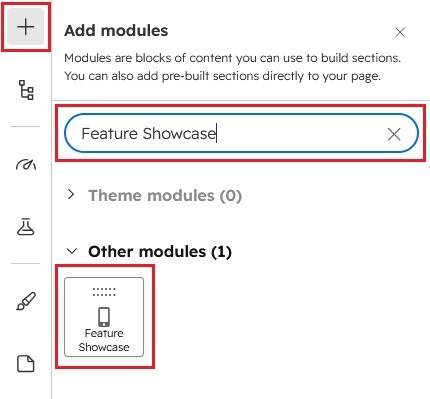Click the modules description paragraph
Image resolution: width=430 pixels, height=399 pixels.
pos(232,67)
